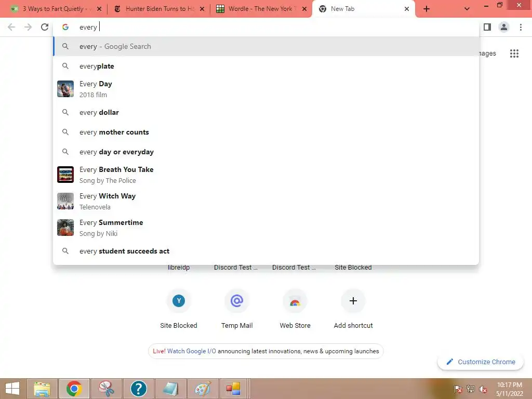The image size is (532, 399).
Task: Open the 'Watch Google I/O' link
Action: pos(191,351)
